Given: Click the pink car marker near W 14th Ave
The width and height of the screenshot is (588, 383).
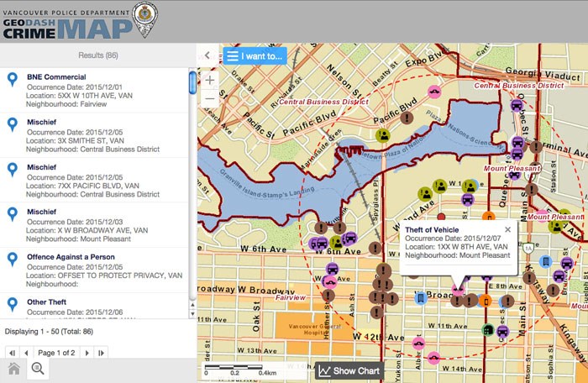Looking at the screenshot, I should 433,358.
